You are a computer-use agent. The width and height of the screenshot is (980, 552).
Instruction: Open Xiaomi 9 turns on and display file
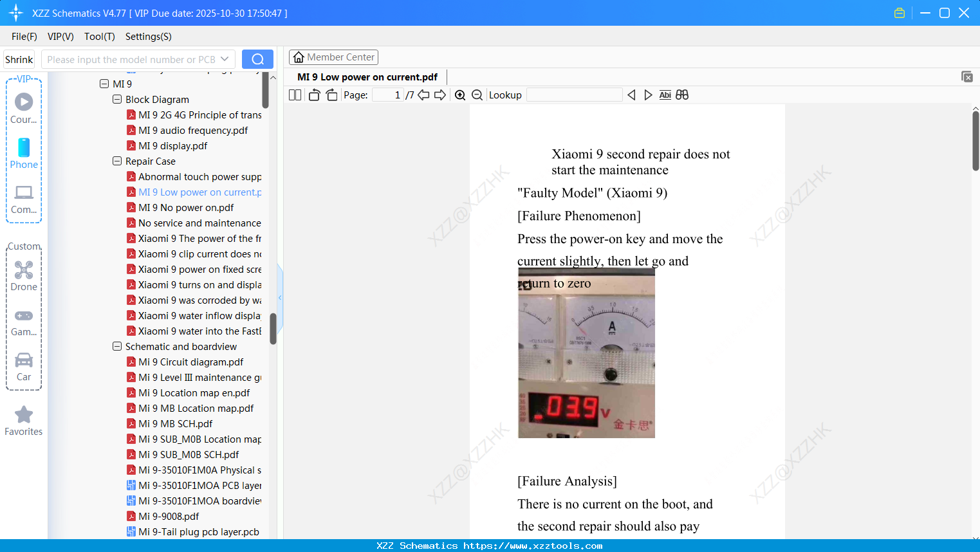click(194, 284)
